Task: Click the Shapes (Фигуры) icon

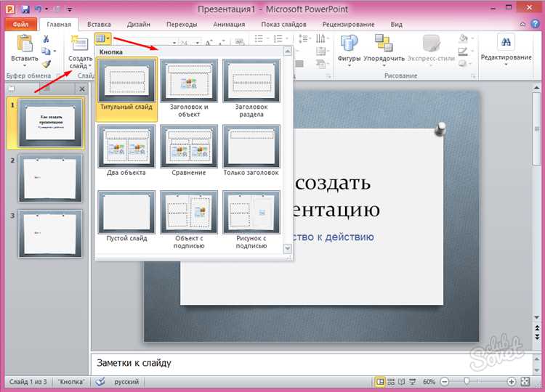Action: pos(349,44)
